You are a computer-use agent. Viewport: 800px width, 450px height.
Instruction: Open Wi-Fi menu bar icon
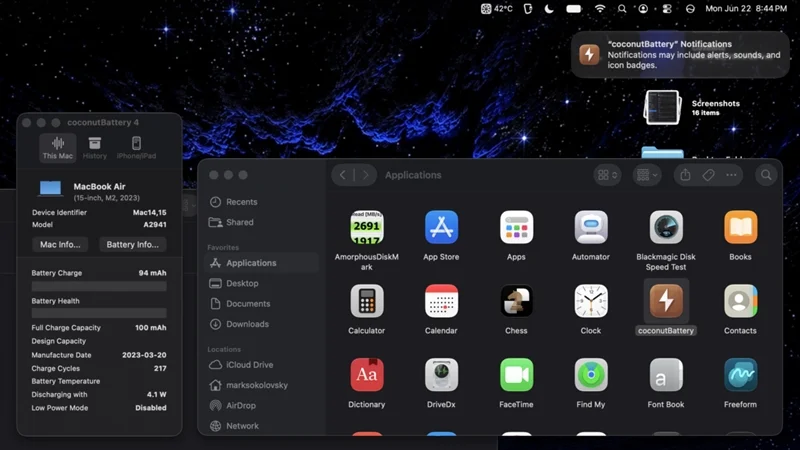pyautogui.click(x=600, y=9)
